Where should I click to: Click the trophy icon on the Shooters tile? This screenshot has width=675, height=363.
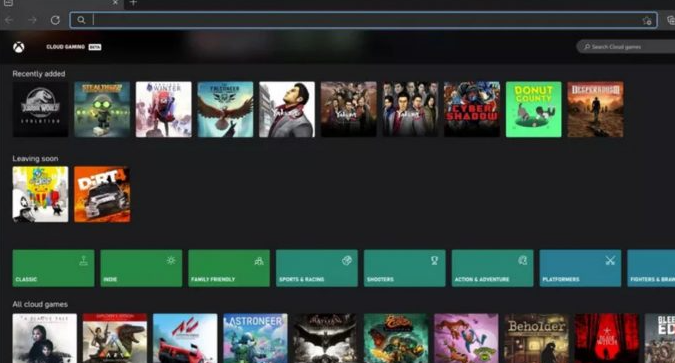coord(434,261)
